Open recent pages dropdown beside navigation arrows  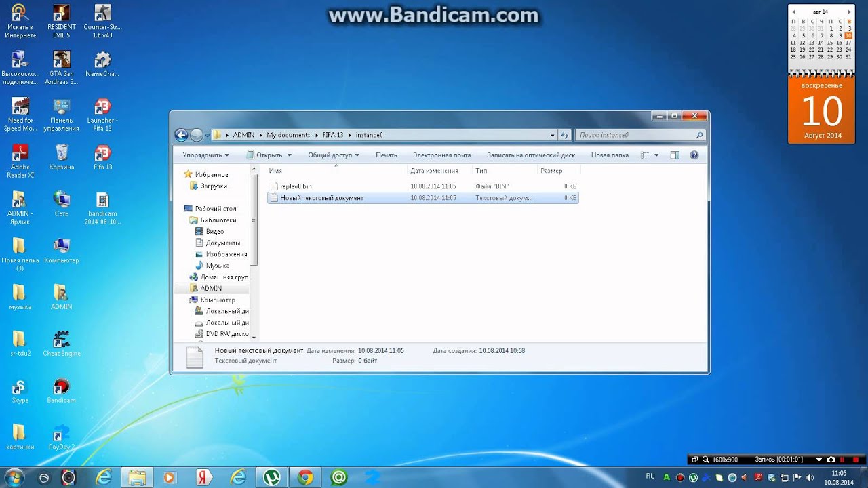(208, 135)
